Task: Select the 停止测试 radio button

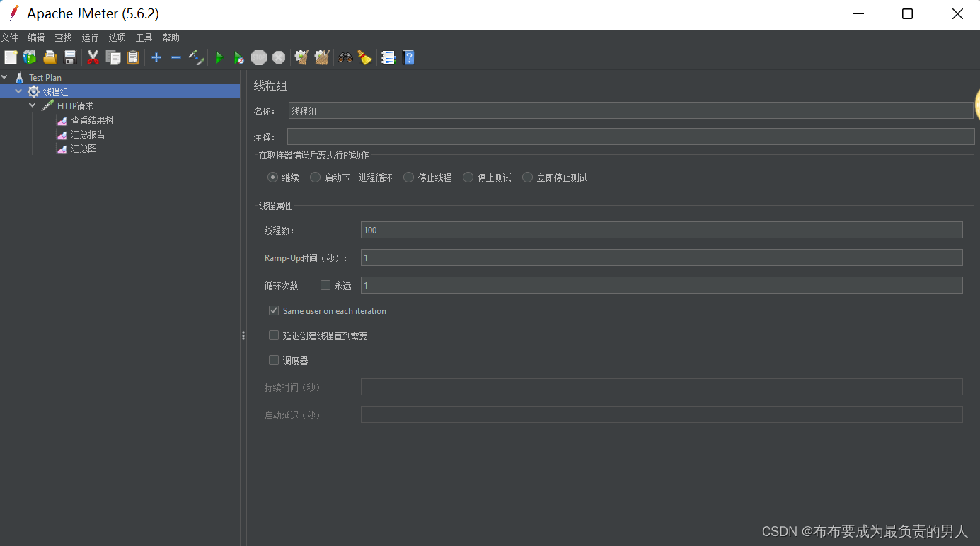Action: tap(468, 178)
